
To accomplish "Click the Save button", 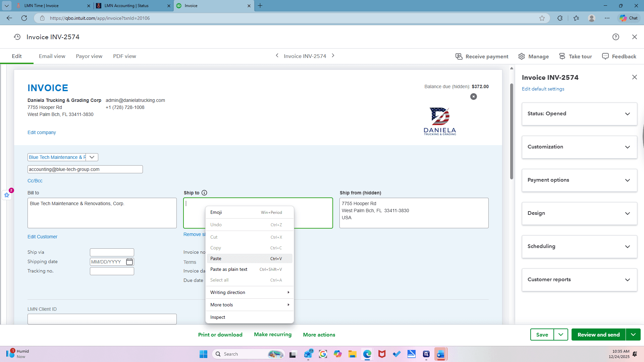I will tap(542, 335).
